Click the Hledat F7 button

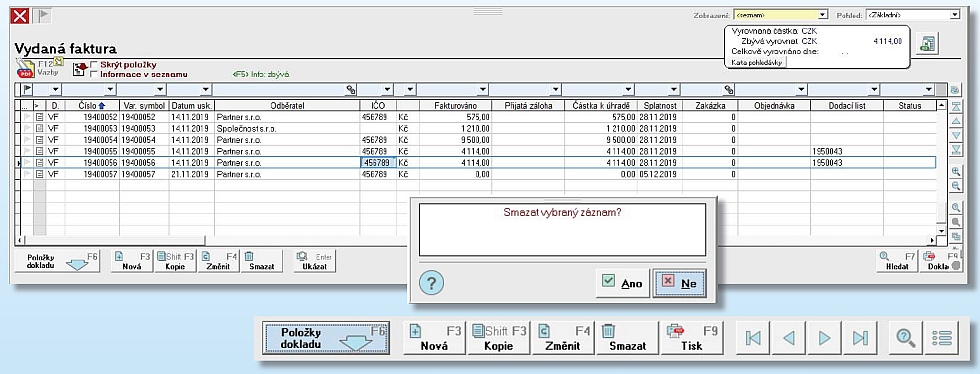(x=898, y=261)
